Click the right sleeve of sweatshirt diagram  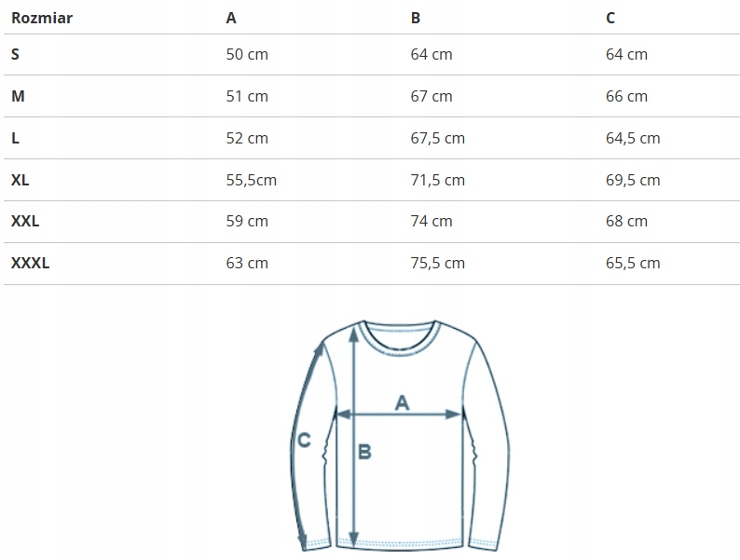[493, 438]
